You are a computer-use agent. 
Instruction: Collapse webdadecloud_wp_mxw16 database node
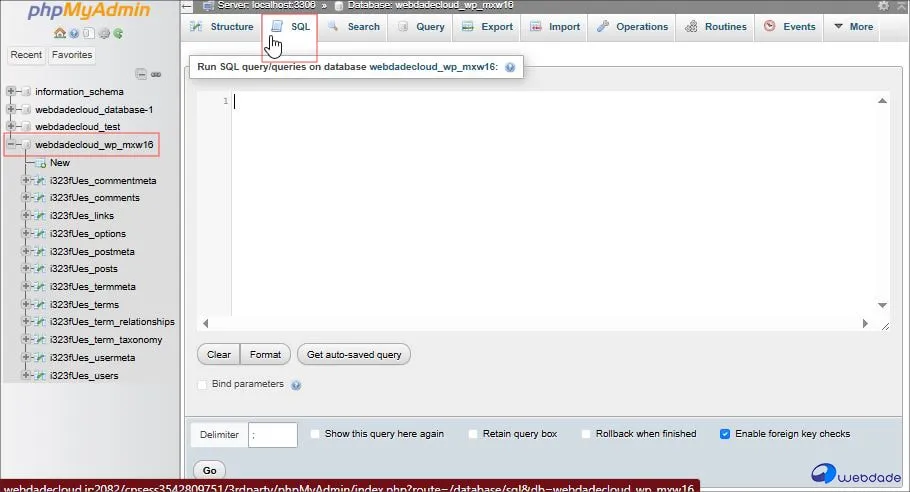point(11,145)
